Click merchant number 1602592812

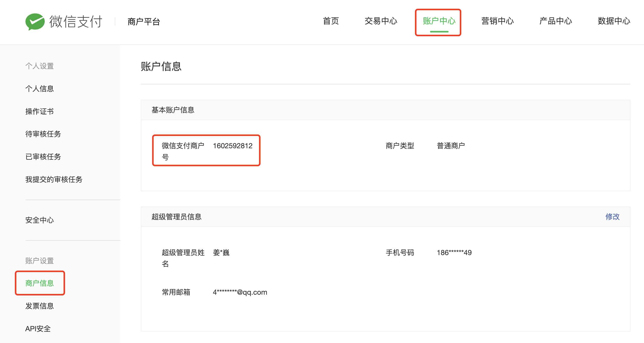[233, 146]
